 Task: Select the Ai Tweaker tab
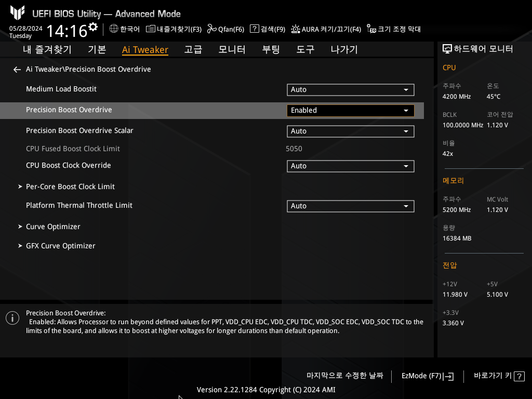[x=145, y=49]
